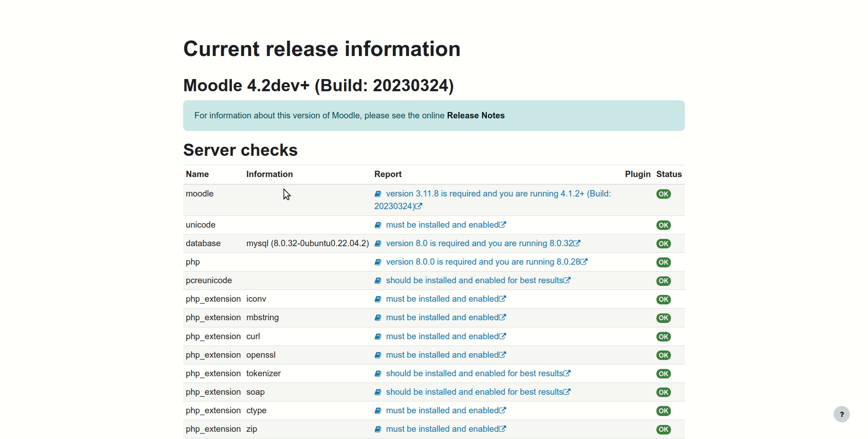The height and width of the screenshot is (439, 868).
Task: Click the book icon in ctype row
Action: [x=378, y=411]
